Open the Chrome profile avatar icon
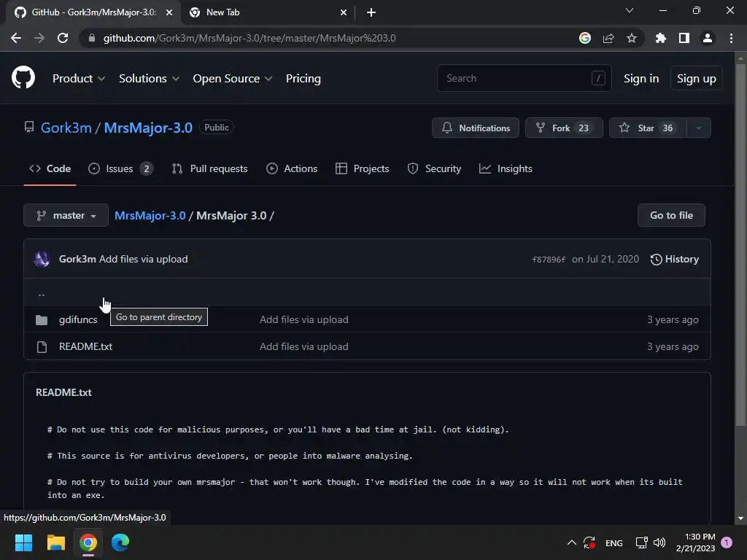Image resolution: width=747 pixels, height=560 pixels. (707, 38)
